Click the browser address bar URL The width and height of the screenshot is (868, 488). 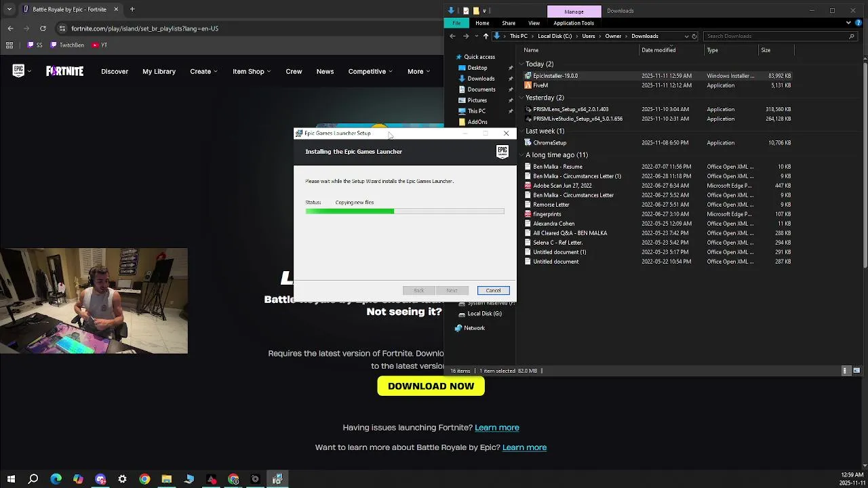144,28
